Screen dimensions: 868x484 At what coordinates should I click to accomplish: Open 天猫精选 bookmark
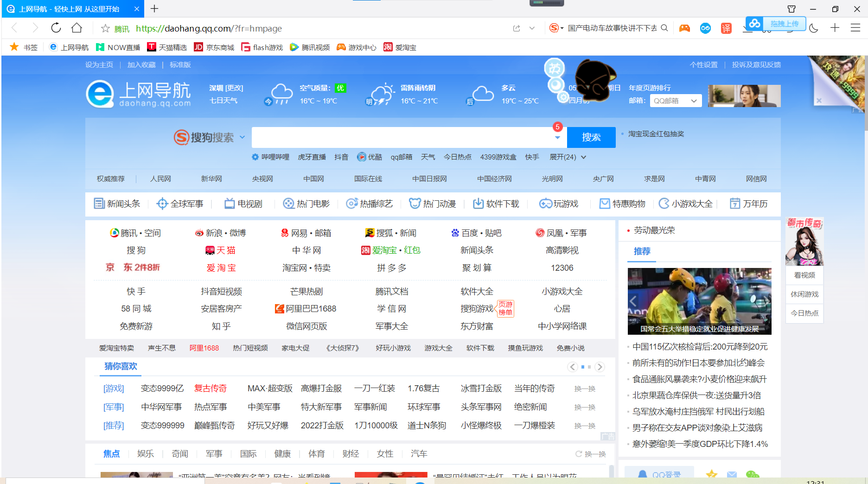[167, 47]
